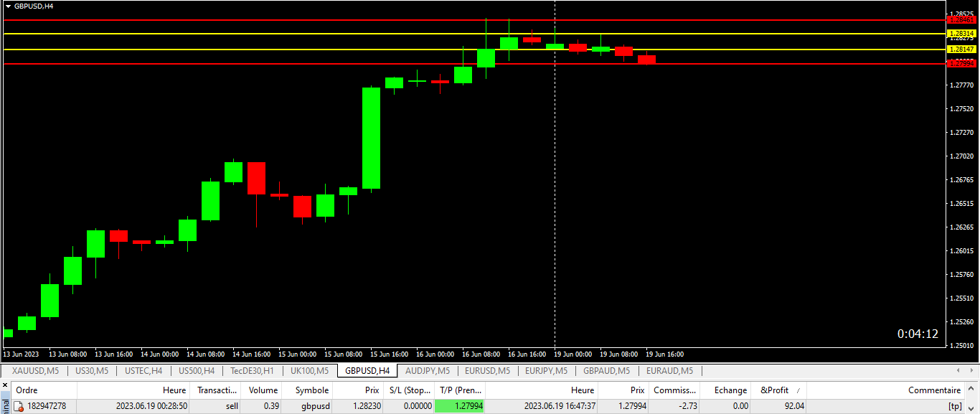Image resolution: width=980 pixels, height=414 pixels.
Task: Sort by the Commentaire column header
Action: tap(886, 390)
